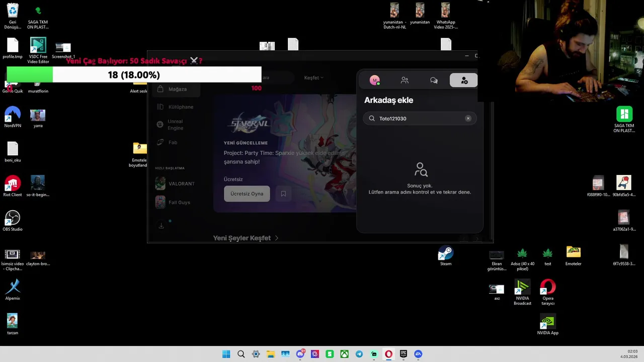Viewport: 644px width, 362px height.
Task: Click the green goal progress bar
Action: tap(134, 75)
